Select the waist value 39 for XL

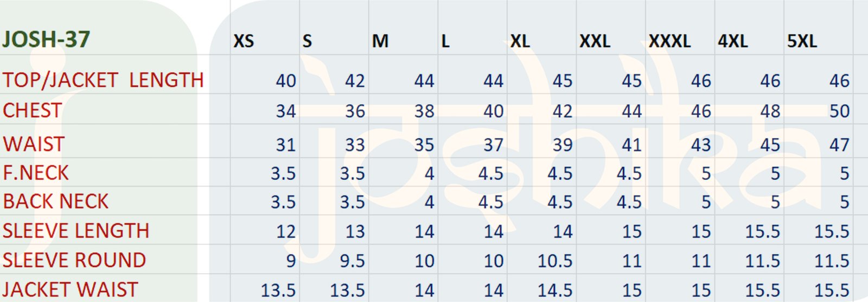coord(562,145)
